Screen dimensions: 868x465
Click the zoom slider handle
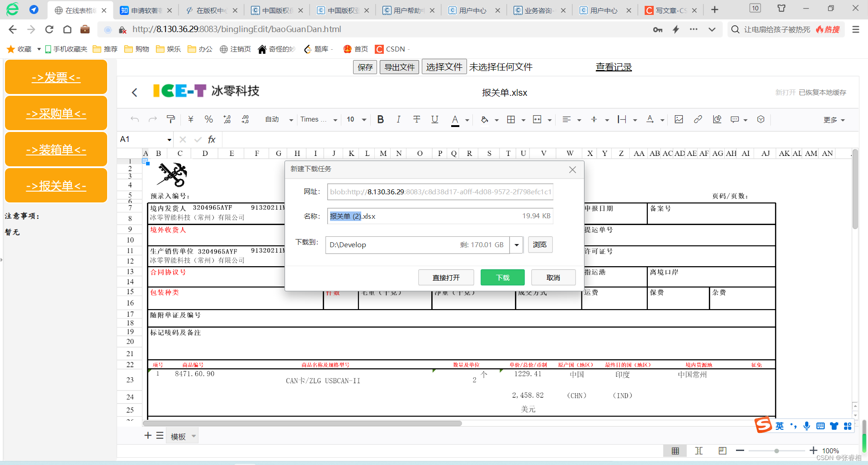pyautogui.click(x=776, y=451)
